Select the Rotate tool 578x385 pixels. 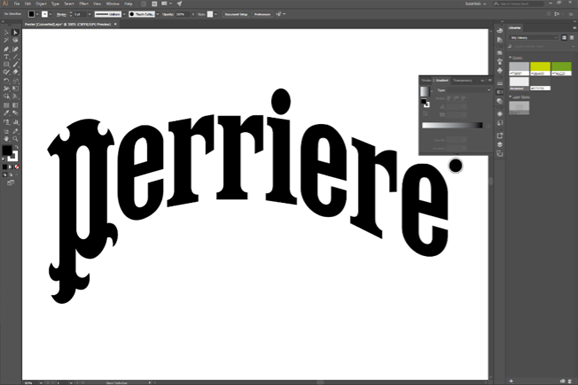tap(6, 81)
